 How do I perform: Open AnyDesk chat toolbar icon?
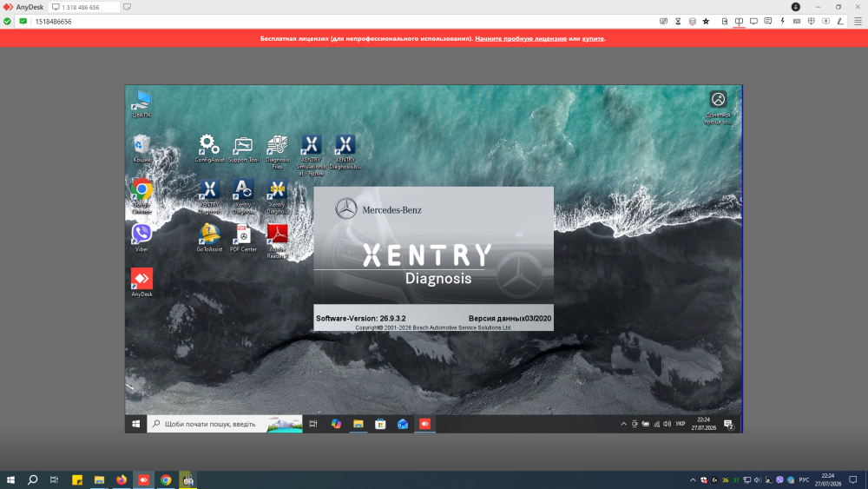pos(768,22)
